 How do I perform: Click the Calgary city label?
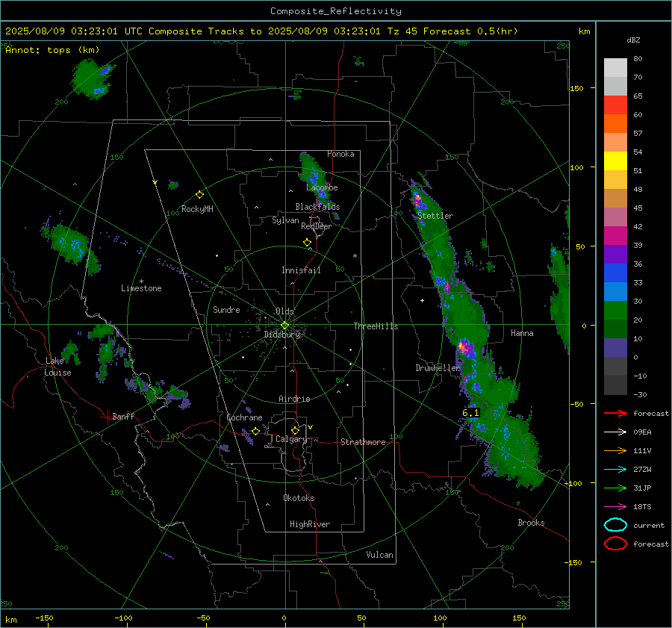coord(291,439)
